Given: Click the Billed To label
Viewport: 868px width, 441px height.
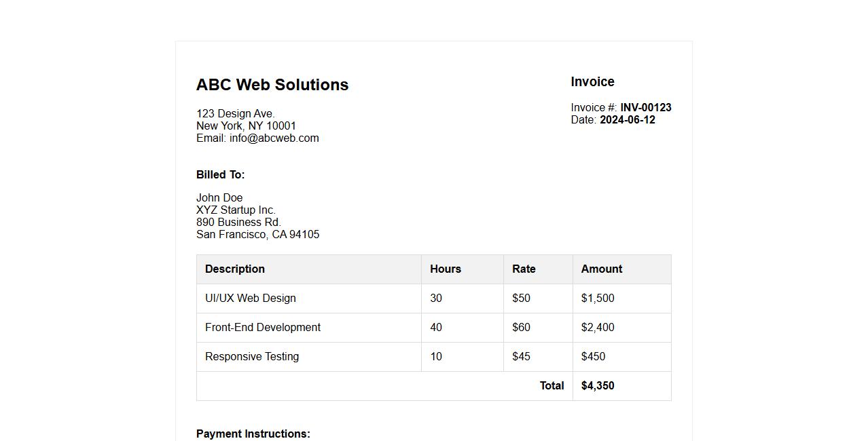Looking at the screenshot, I should 220,175.
